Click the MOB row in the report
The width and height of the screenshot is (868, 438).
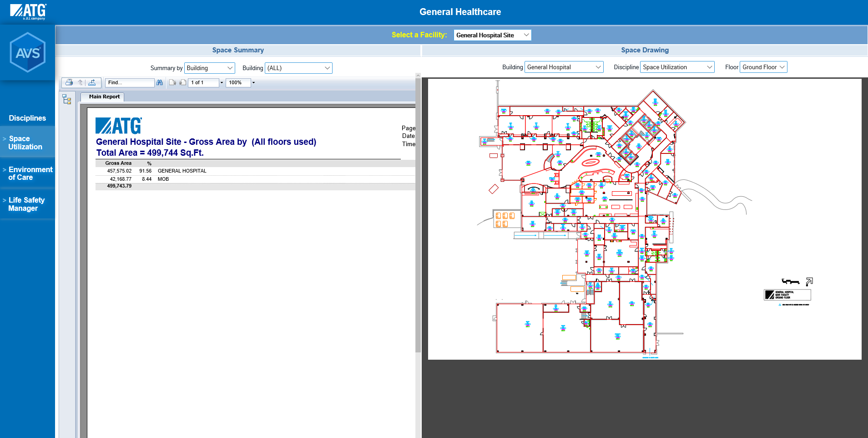[x=255, y=179]
